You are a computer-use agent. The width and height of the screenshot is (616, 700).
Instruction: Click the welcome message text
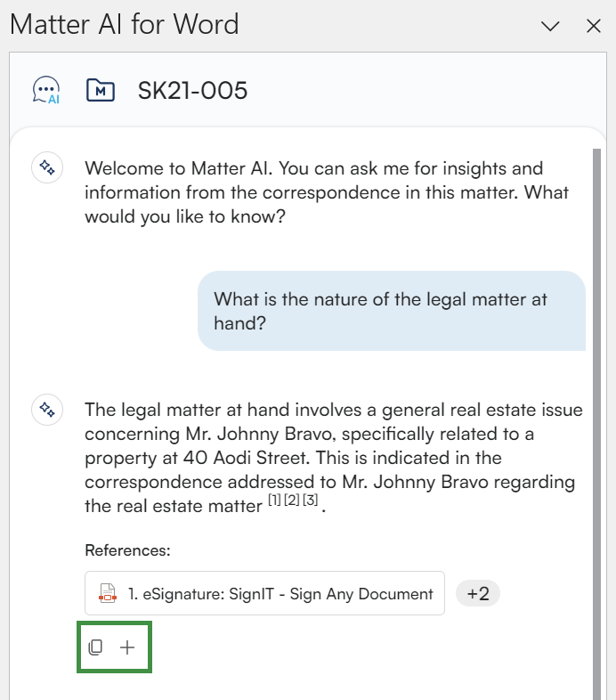pos(326,191)
